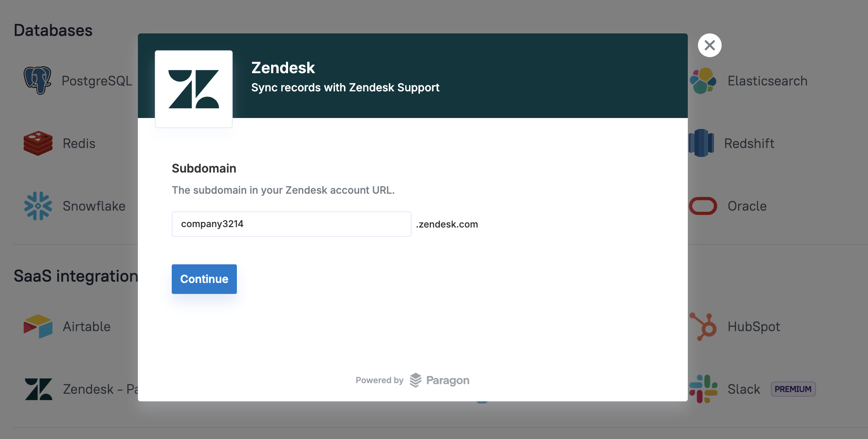
Task: Click the Airtable icon
Action: point(38,327)
